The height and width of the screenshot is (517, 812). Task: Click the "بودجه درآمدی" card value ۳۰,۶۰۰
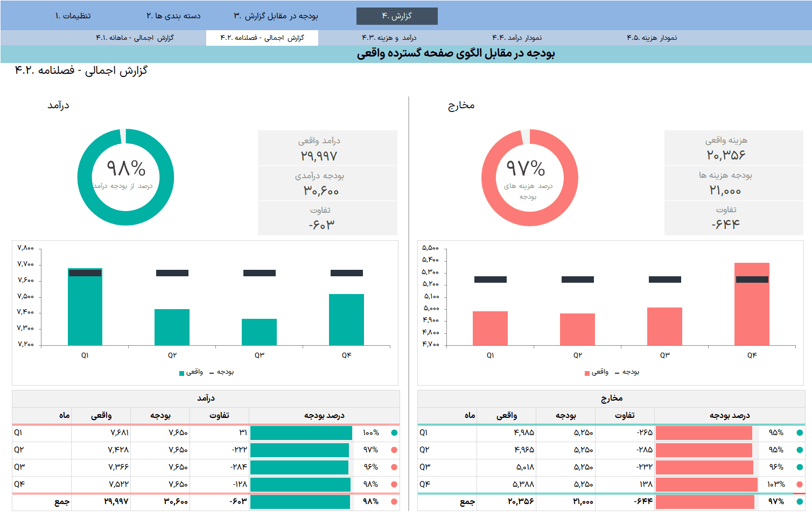point(321,191)
